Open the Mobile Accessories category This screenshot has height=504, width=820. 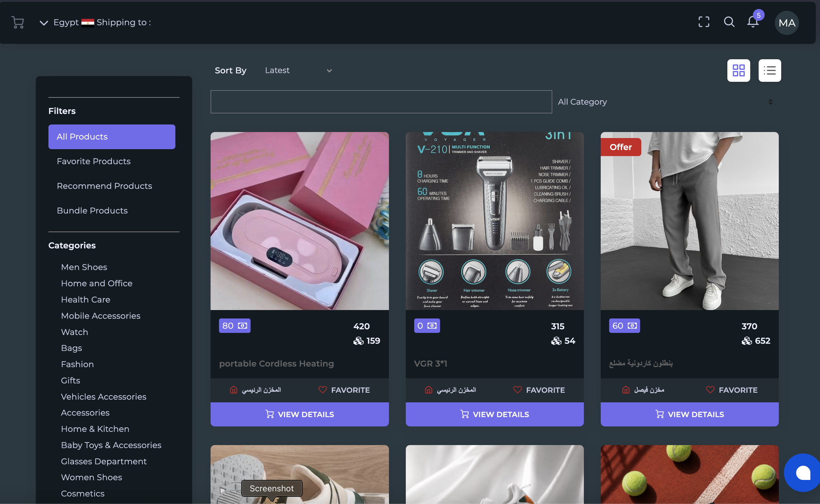click(101, 316)
